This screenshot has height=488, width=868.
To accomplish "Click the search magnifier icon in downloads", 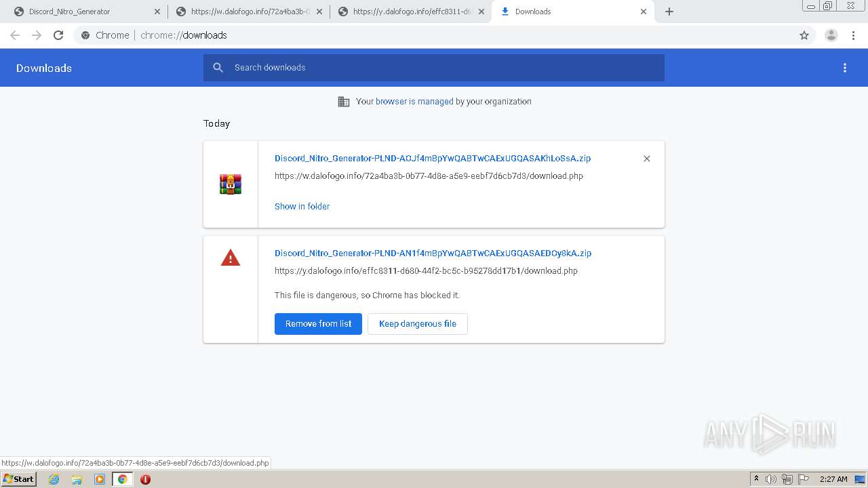I will (218, 67).
